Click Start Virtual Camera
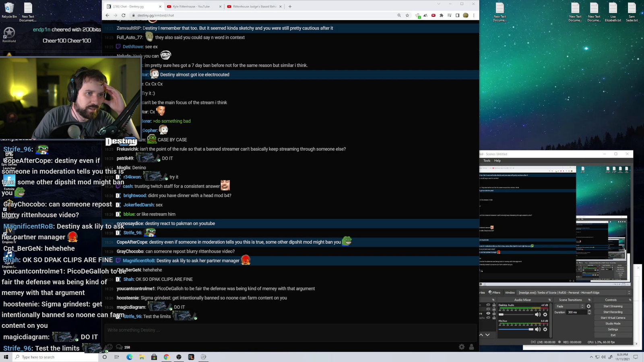 613,318
